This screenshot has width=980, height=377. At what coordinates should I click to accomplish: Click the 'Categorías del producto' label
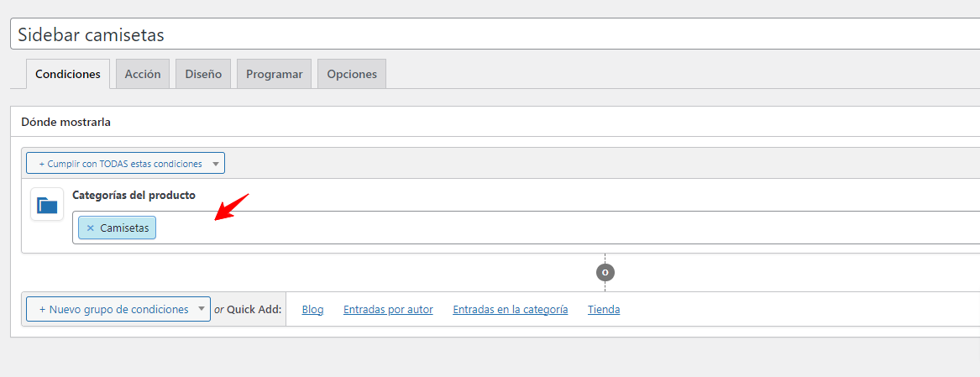tap(134, 195)
